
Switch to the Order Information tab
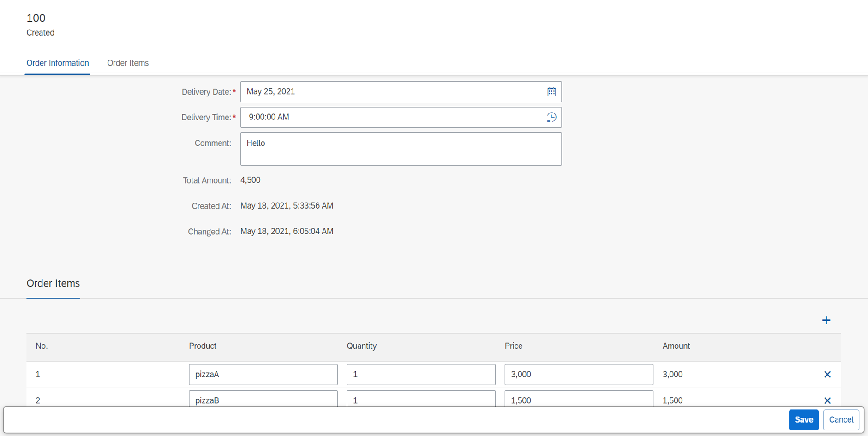click(x=58, y=63)
